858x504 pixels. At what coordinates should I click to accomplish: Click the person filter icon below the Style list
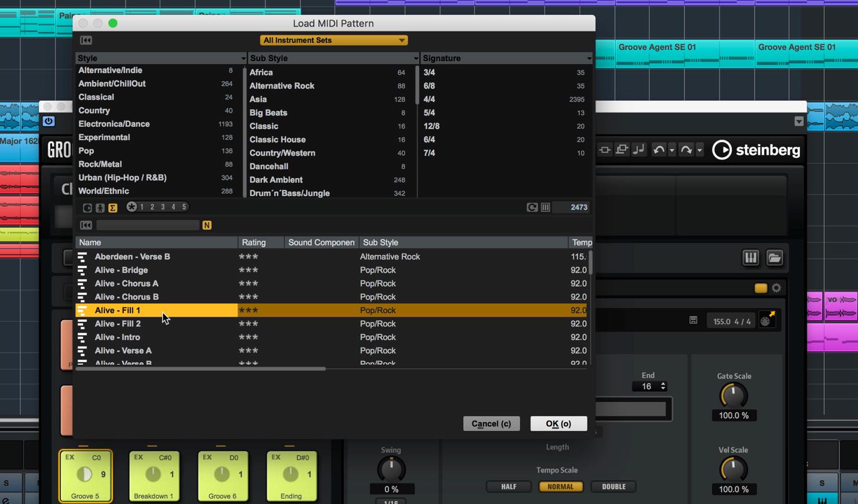(100, 207)
